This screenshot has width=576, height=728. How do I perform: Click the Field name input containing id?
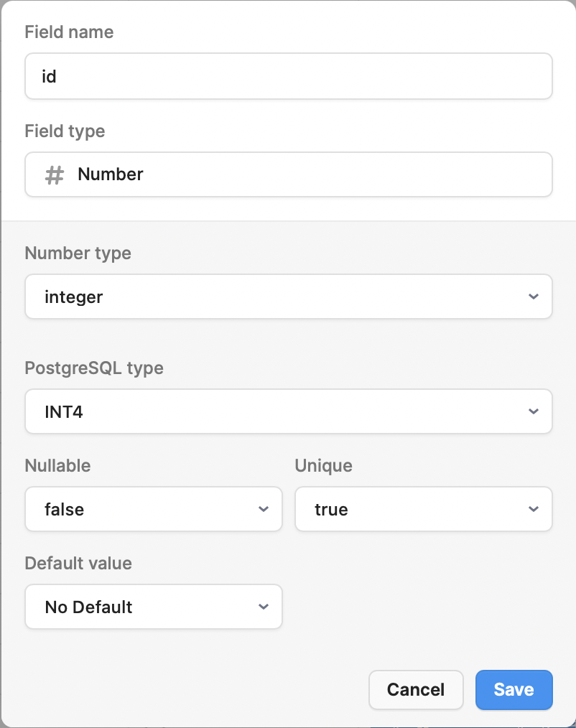coord(289,76)
